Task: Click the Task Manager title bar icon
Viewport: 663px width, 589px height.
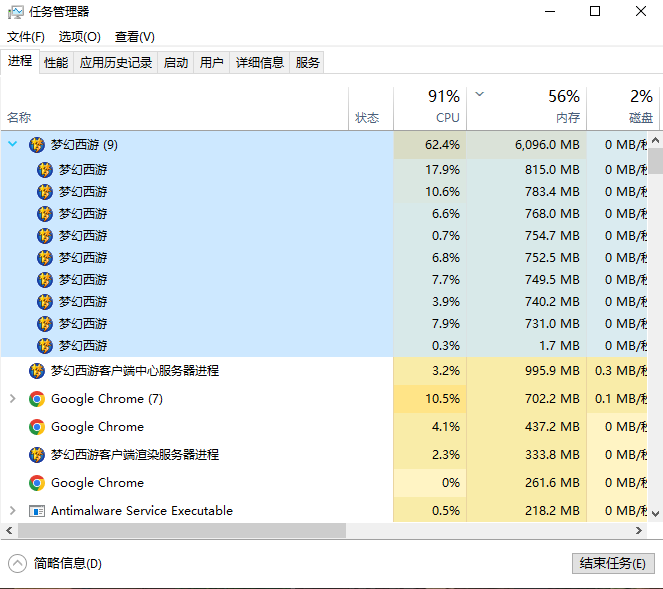Action: pyautogui.click(x=15, y=12)
